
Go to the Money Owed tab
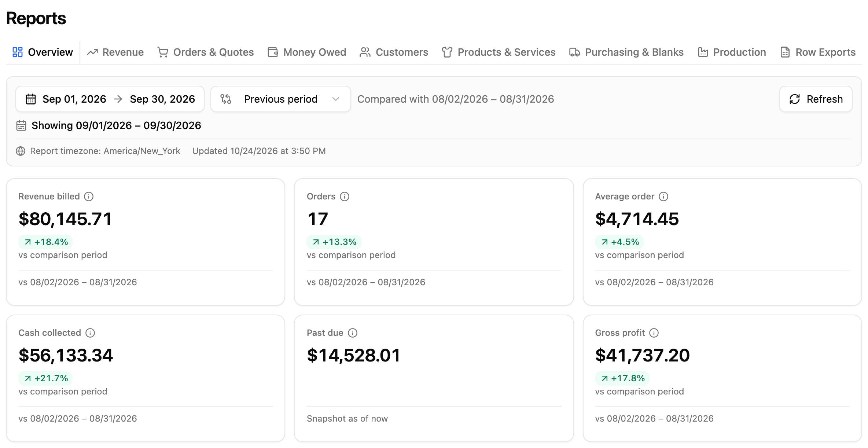[x=307, y=52]
